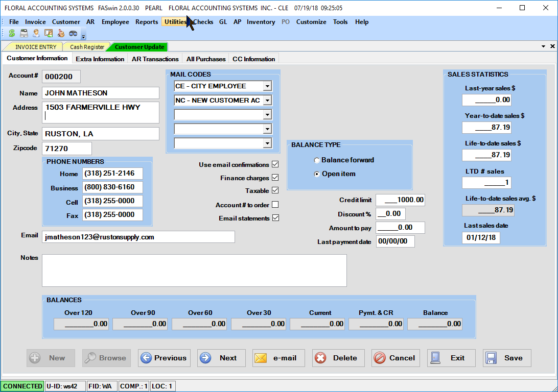
Task: Open the Help menu
Action: [x=362, y=21]
